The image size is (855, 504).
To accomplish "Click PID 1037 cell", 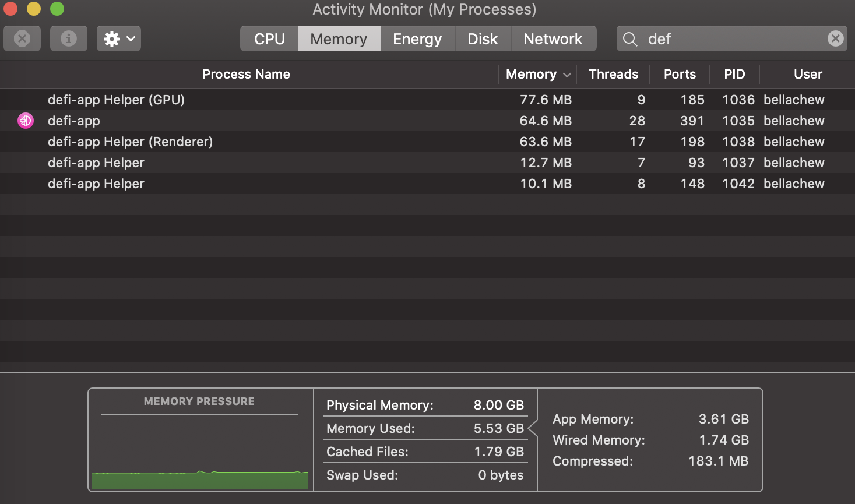I will (738, 163).
